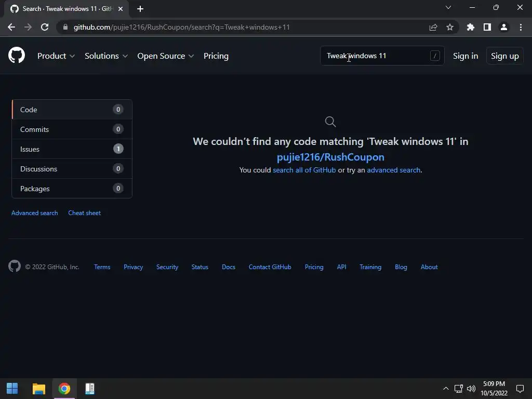The height and width of the screenshot is (399, 532).
Task: Open the Blog footer link
Action: [401, 267]
